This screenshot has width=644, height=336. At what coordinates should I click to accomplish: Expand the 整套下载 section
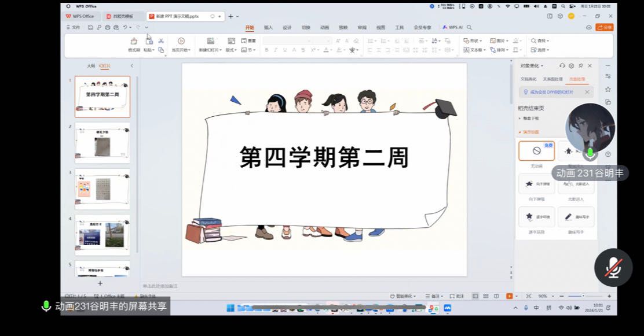529,119
